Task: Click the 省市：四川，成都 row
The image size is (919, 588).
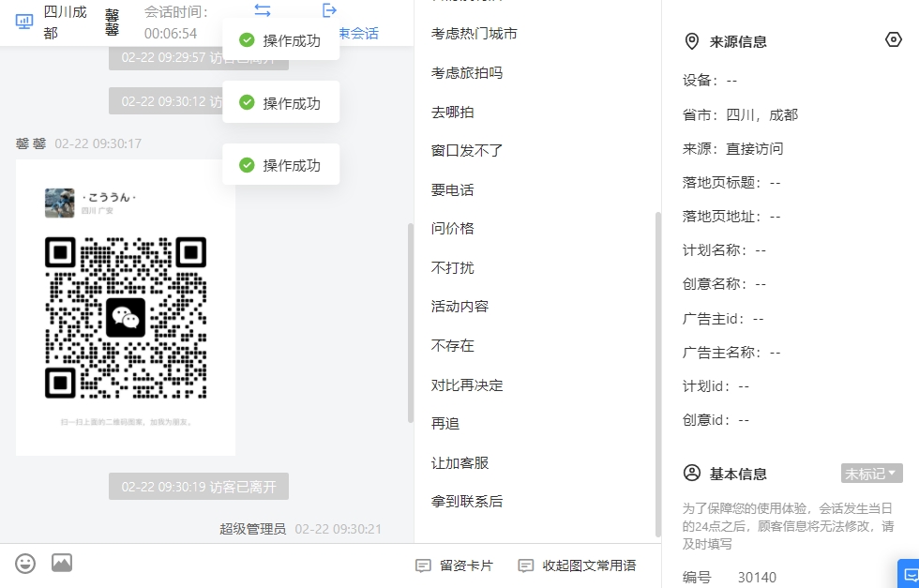Action: point(740,115)
